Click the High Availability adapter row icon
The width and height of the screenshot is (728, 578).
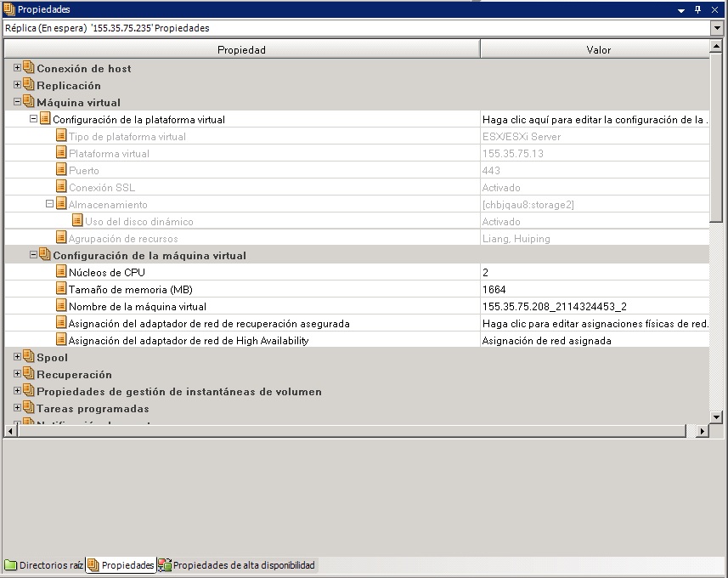[61, 340]
